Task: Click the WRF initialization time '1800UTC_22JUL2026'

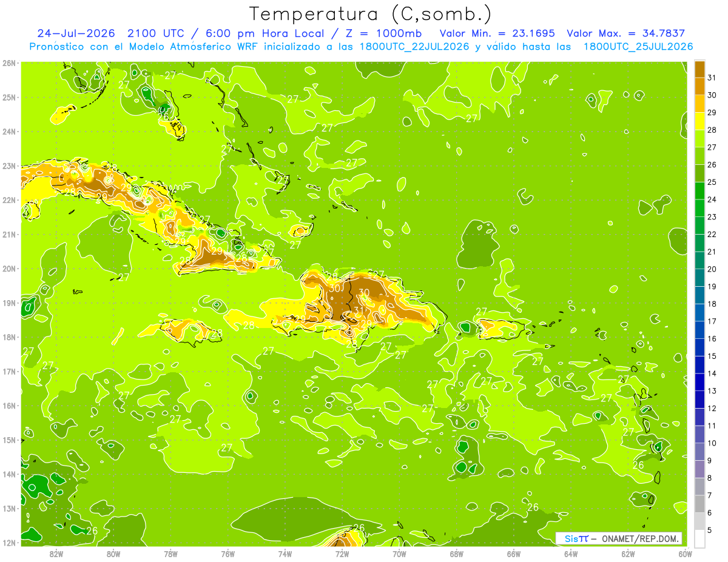Action: [414, 47]
